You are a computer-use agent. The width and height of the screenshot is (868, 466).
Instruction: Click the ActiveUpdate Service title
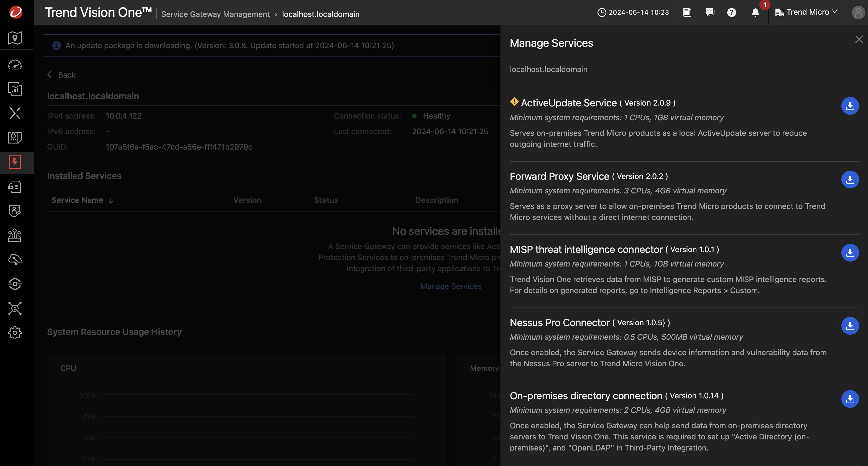(568, 103)
